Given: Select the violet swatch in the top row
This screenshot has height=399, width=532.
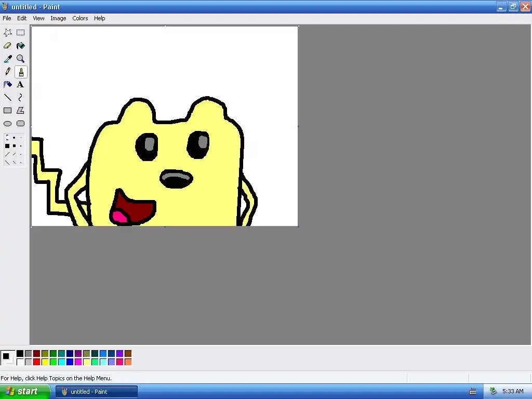Looking at the screenshot, I should click(x=120, y=354).
